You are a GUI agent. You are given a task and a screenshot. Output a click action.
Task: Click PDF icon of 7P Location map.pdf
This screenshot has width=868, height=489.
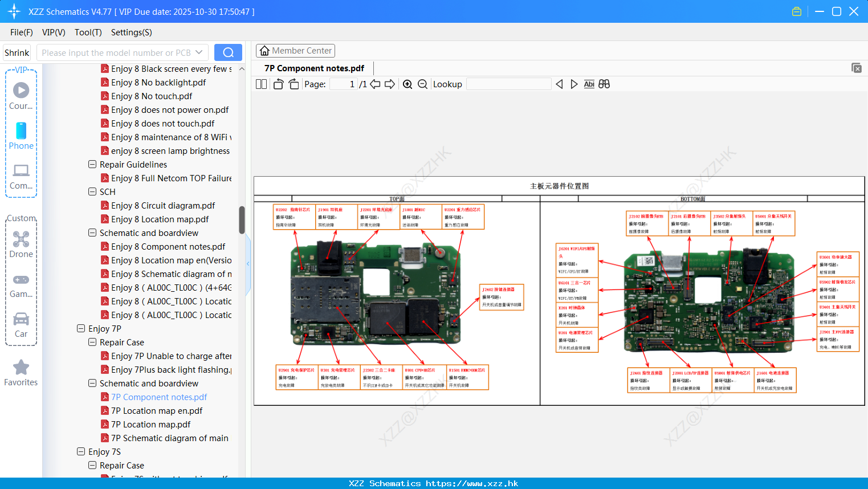[105, 424]
